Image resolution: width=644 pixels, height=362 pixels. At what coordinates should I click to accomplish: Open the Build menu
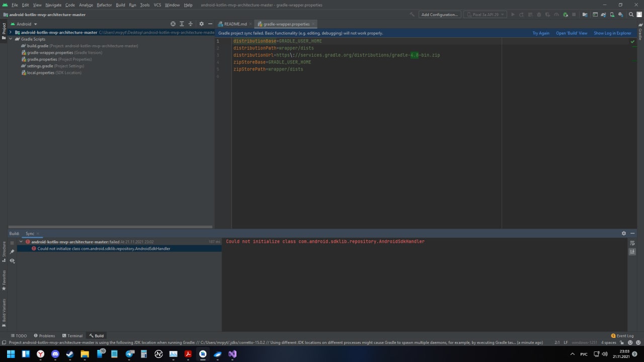click(120, 5)
